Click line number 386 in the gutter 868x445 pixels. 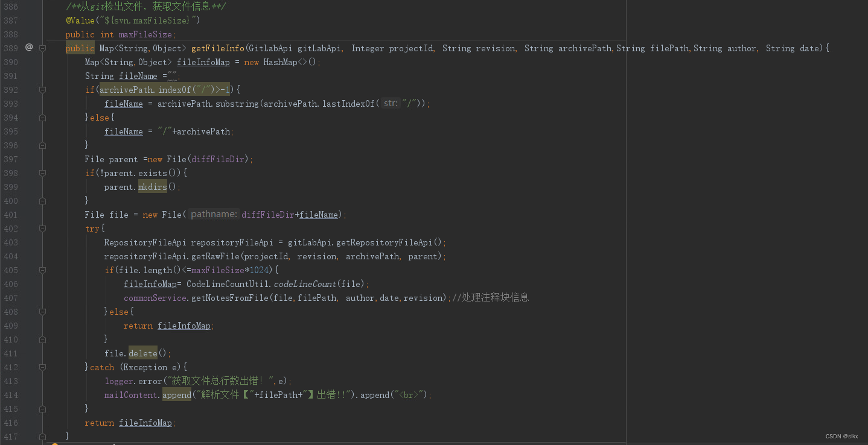11,7
